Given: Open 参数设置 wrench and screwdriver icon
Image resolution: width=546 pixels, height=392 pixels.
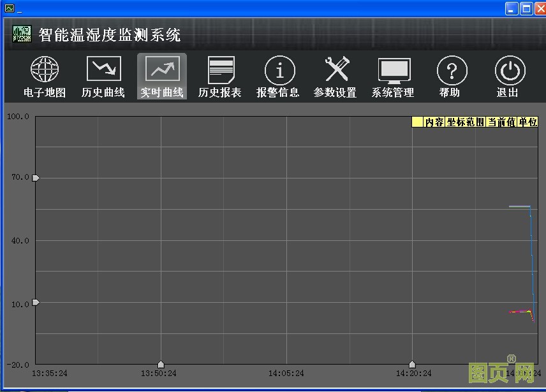Looking at the screenshot, I should point(336,69).
